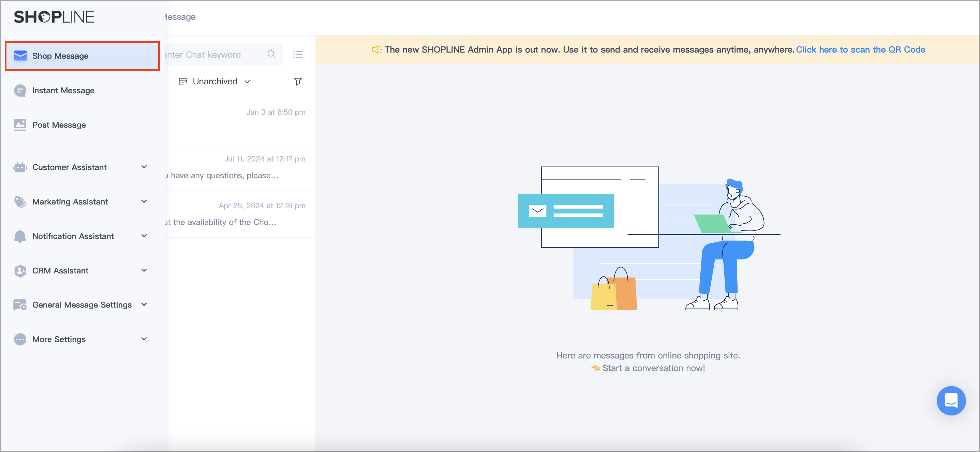The image size is (980, 452).
Task: Click here to scan the QR Code
Action: pyautogui.click(x=861, y=50)
